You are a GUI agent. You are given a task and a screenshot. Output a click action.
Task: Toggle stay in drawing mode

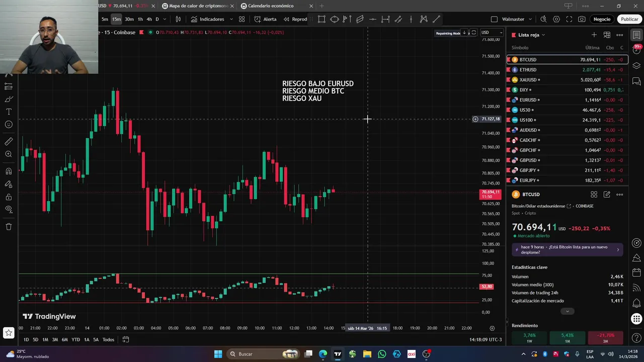9,184
